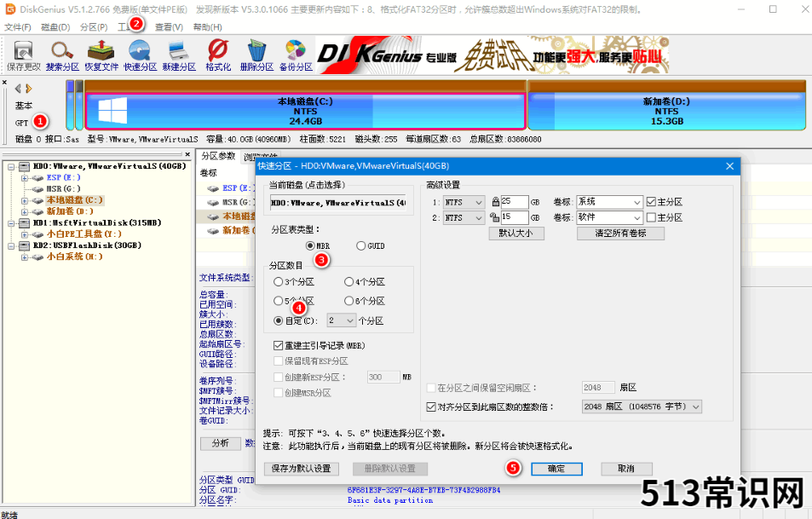Toggle align partitions to sector multiple checkbox
Viewport: 812px width, 519px height.
tap(431, 407)
